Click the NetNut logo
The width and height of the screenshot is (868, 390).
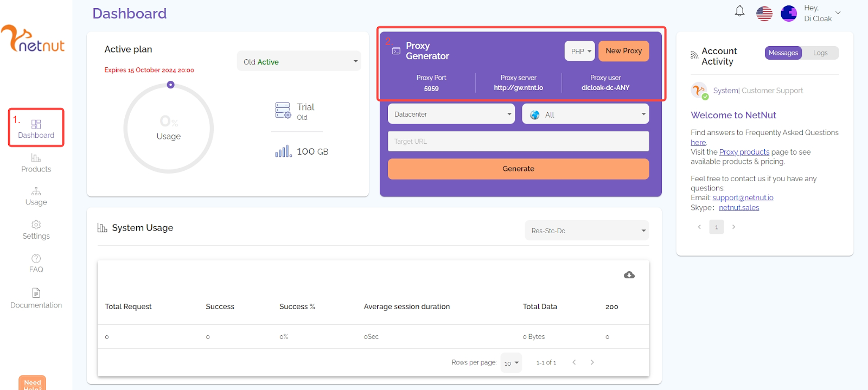[x=33, y=39]
